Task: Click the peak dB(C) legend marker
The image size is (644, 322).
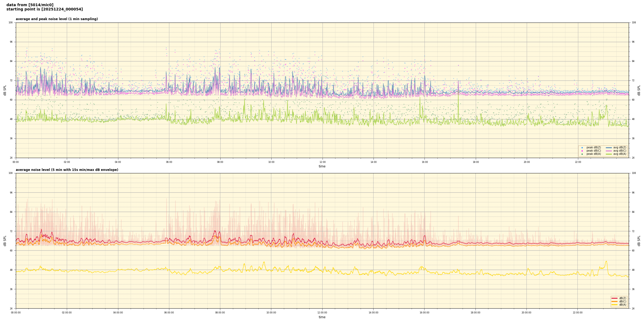Action: coord(582,151)
